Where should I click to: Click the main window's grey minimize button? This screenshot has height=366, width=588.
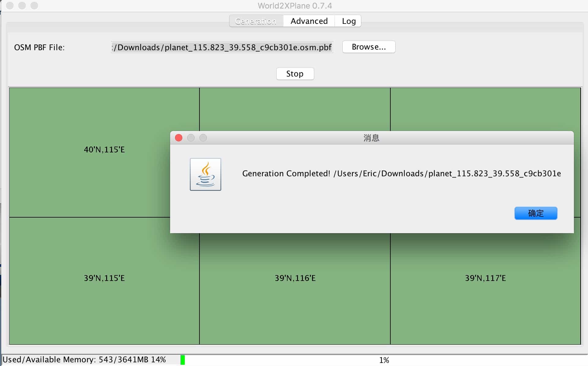point(22,6)
